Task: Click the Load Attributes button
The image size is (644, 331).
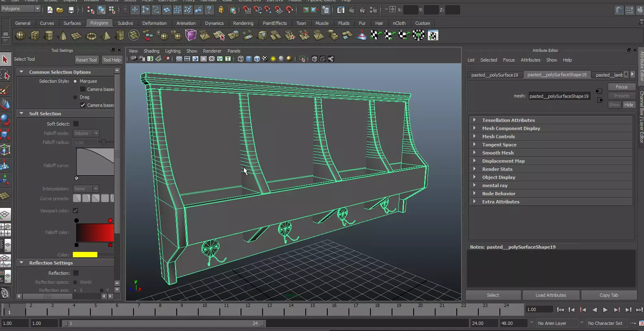Action: 550,295
